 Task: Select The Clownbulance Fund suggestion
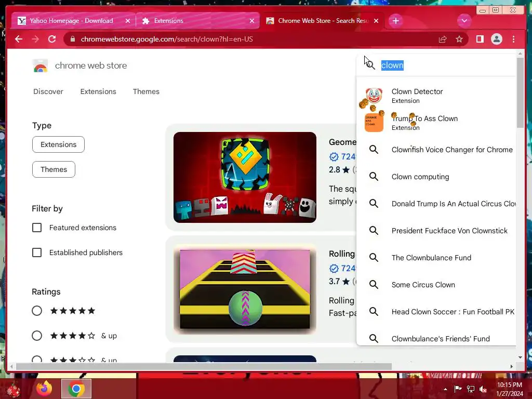click(436, 258)
